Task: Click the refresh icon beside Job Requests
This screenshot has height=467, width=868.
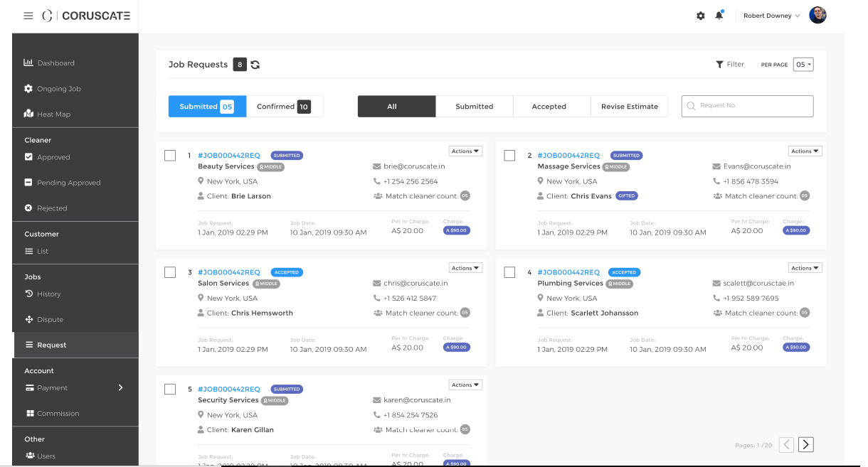Action: click(255, 65)
